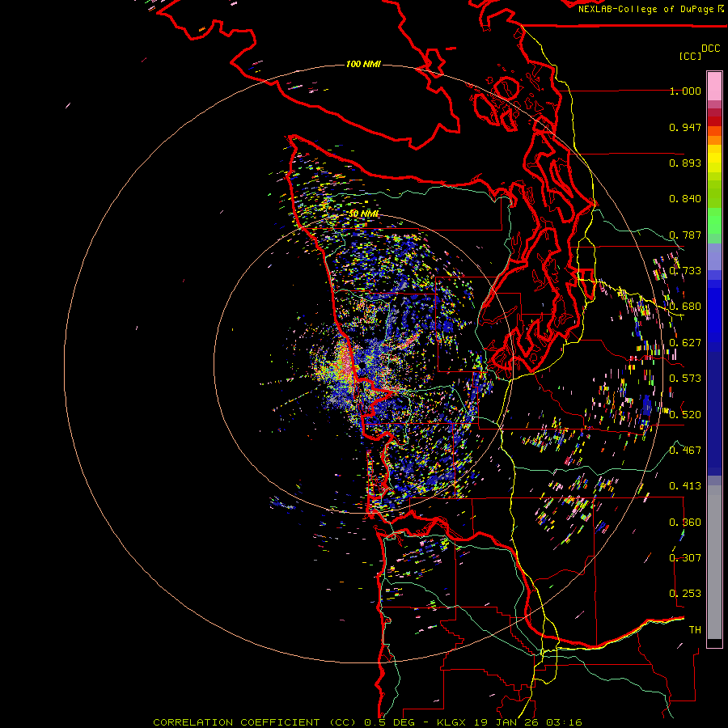
Task: Select the 0.733 legend value
Action: pos(685,271)
